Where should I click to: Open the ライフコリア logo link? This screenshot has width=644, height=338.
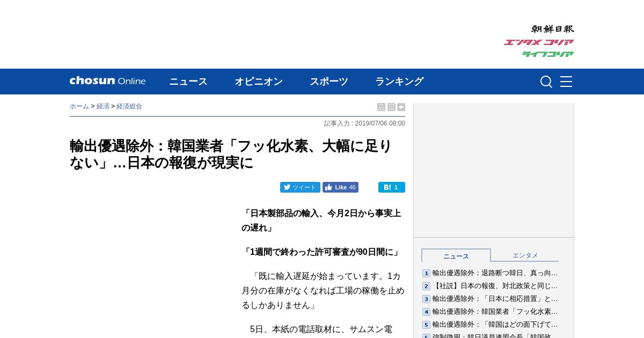(x=548, y=54)
